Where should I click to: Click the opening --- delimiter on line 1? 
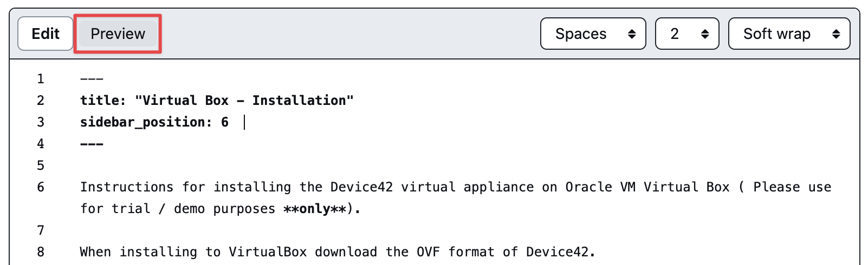tap(92, 79)
